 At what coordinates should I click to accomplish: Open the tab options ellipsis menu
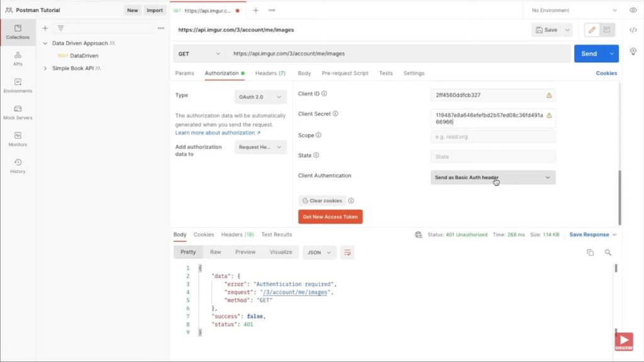[272, 10]
